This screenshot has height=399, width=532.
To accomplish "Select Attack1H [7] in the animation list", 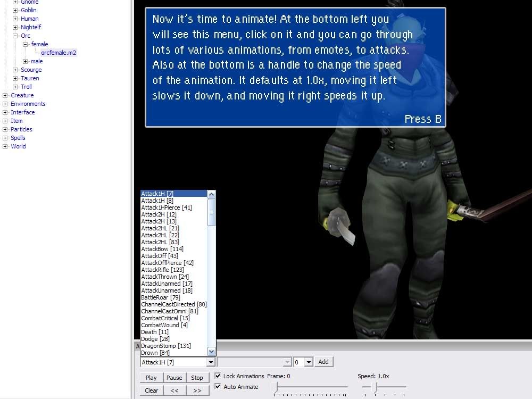I will [174, 194].
